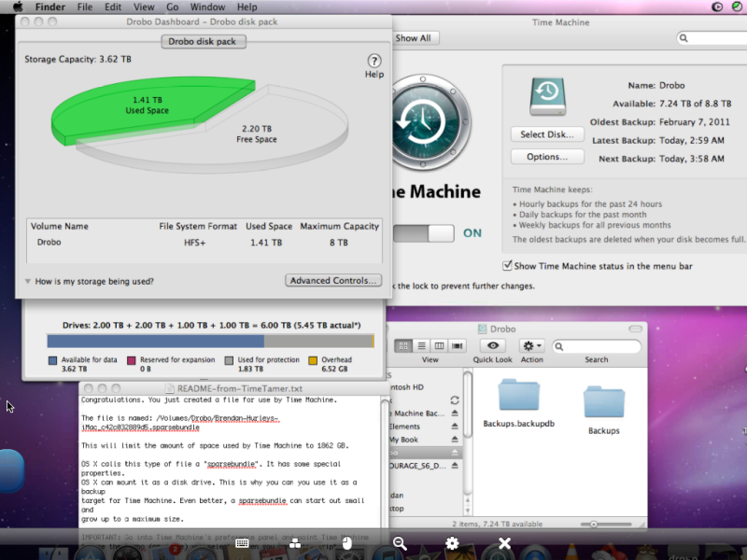
Task: Open the Help question mark in Drobo Dashboard
Action: click(x=374, y=61)
